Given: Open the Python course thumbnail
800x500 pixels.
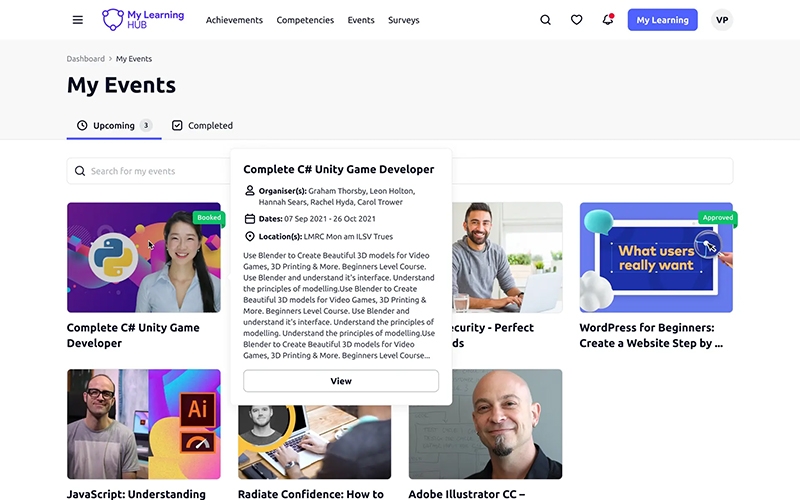Looking at the screenshot, I should 144,258.
